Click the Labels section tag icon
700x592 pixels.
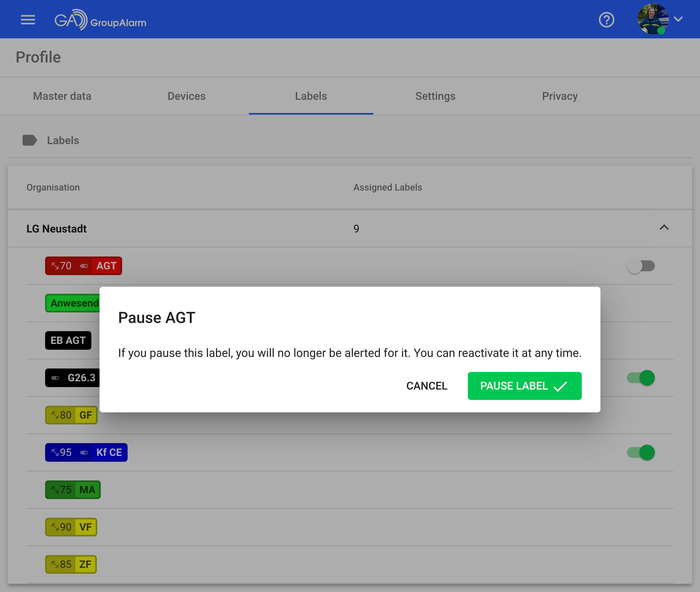click(x=30, y=140)
